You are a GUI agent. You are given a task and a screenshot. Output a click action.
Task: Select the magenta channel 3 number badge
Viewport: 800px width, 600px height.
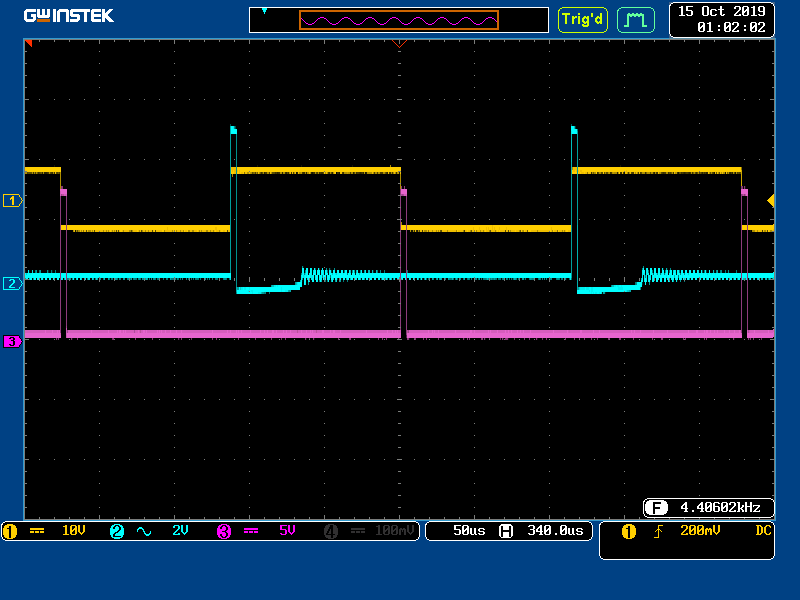tap(224, 532)
